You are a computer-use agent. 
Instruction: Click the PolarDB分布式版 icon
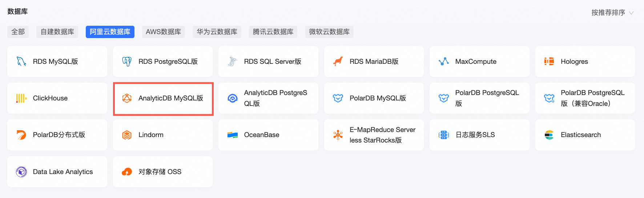[21, 135]
